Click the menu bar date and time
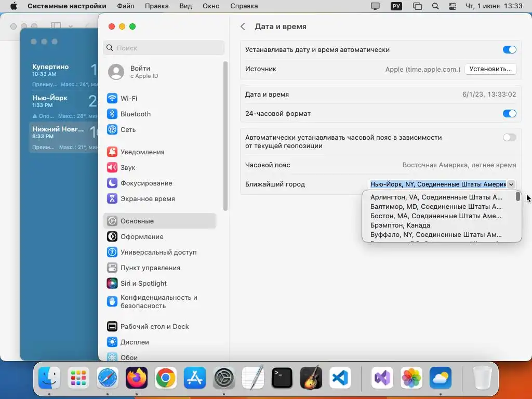The image size is (532, 399). (494, 6)
